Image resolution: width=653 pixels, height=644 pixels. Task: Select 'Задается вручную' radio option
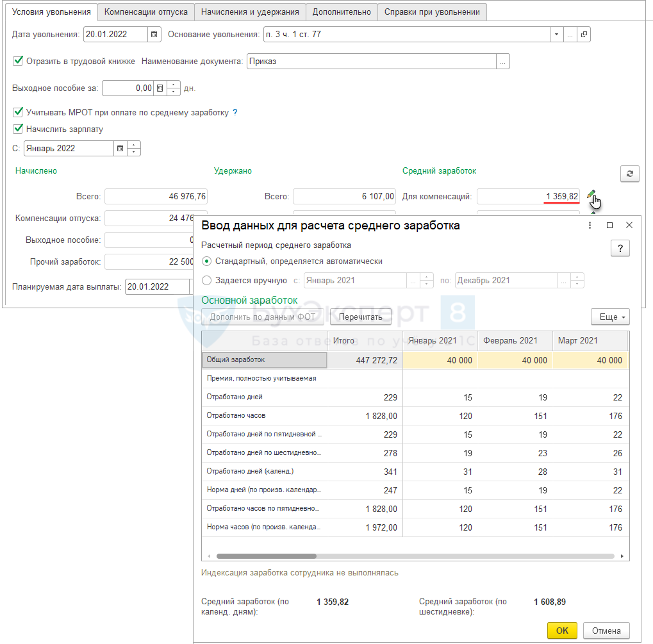[x=206, y=280]
